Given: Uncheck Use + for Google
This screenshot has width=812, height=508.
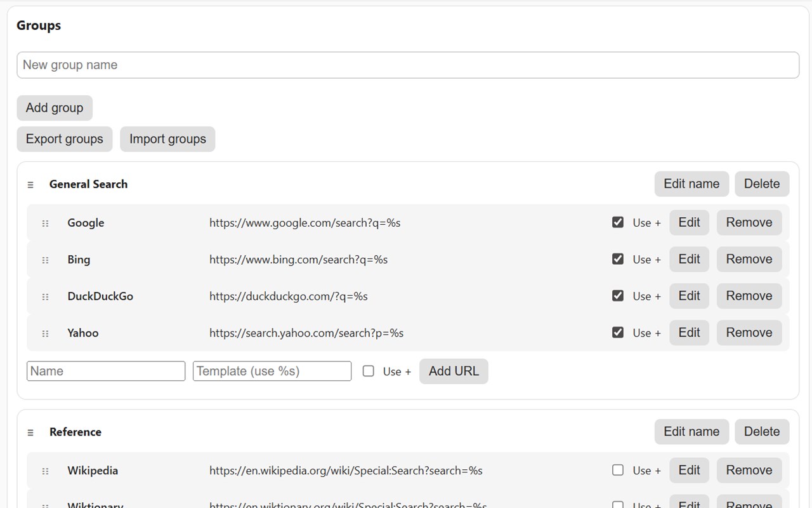Looking at the screenshot, I should 618,222.
